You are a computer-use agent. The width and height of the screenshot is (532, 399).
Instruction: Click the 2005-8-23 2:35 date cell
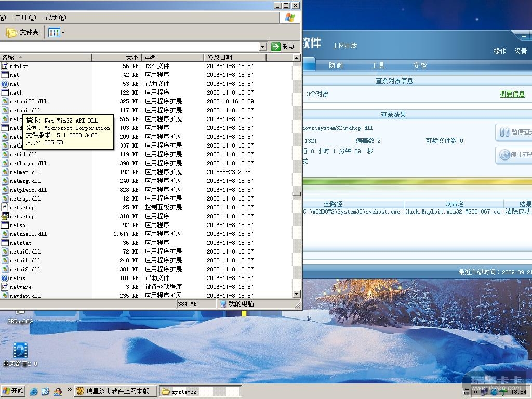(x=229, y=172)
